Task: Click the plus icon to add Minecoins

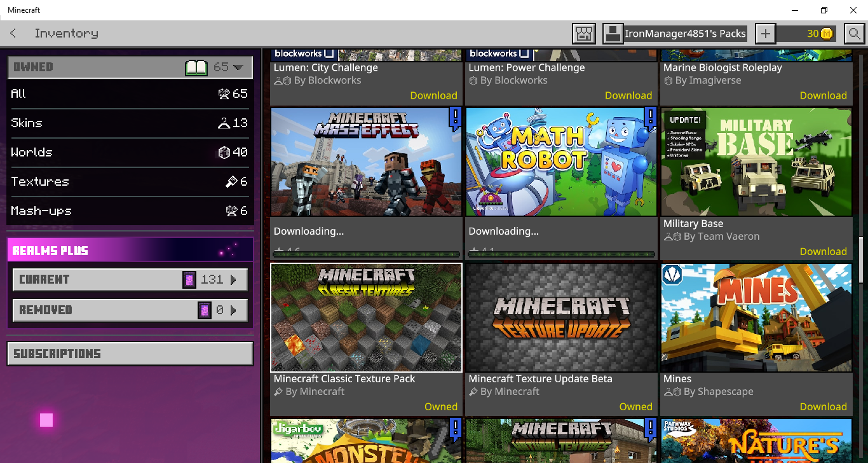Action: (765, 34)
